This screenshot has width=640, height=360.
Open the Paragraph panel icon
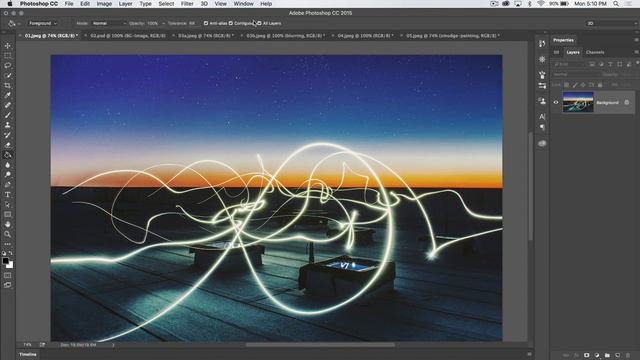pyautogui.click(x=542, y=127)
